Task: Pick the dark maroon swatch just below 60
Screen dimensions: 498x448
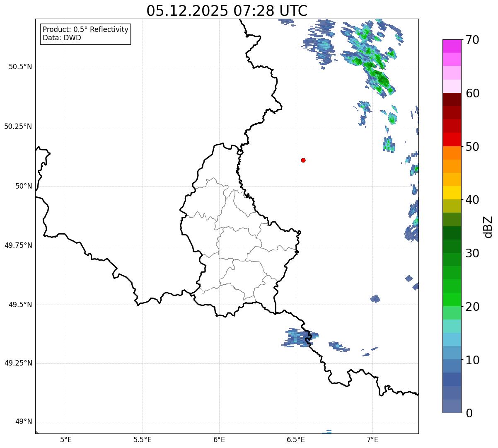Action: point(452,99)
